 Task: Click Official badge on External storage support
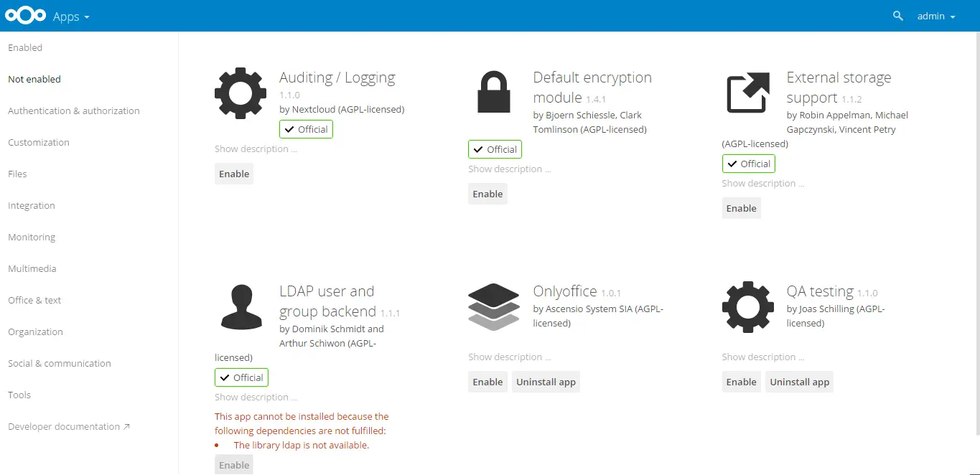point(748,164)
